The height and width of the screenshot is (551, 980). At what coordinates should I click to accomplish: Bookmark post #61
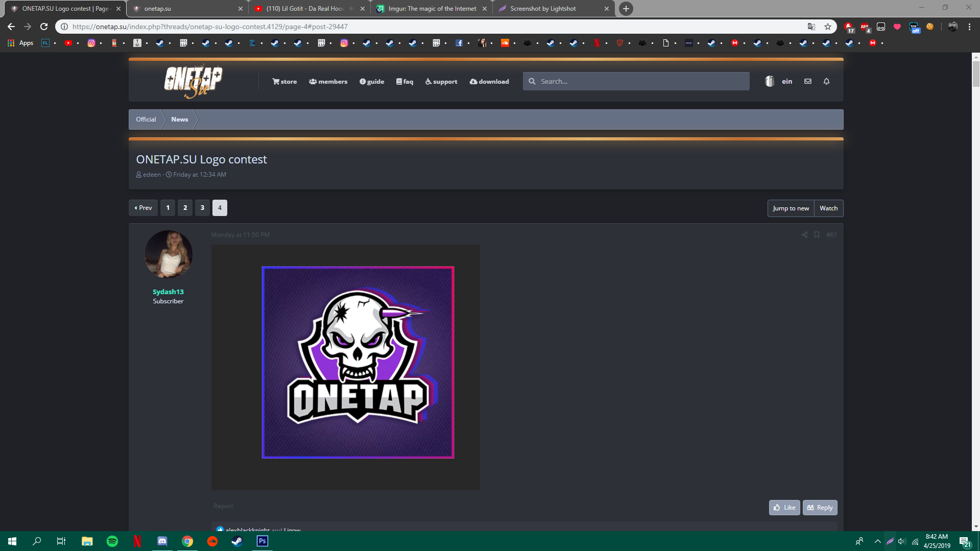tap(817, 235)
